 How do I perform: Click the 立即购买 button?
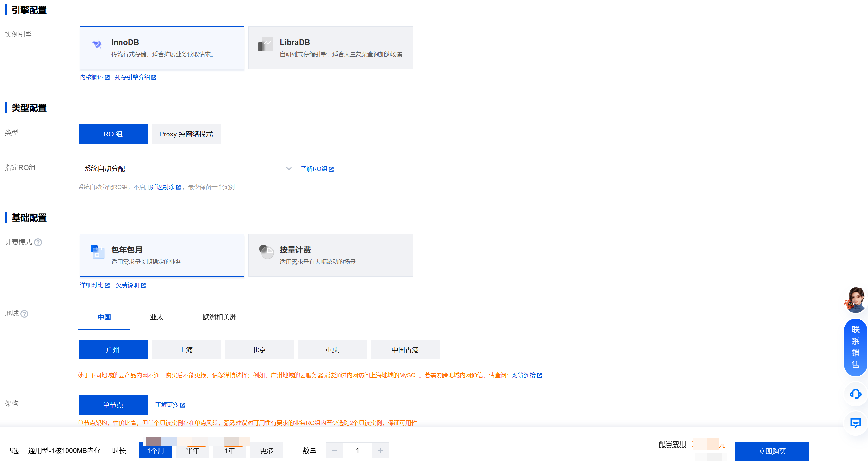point(772,451)
